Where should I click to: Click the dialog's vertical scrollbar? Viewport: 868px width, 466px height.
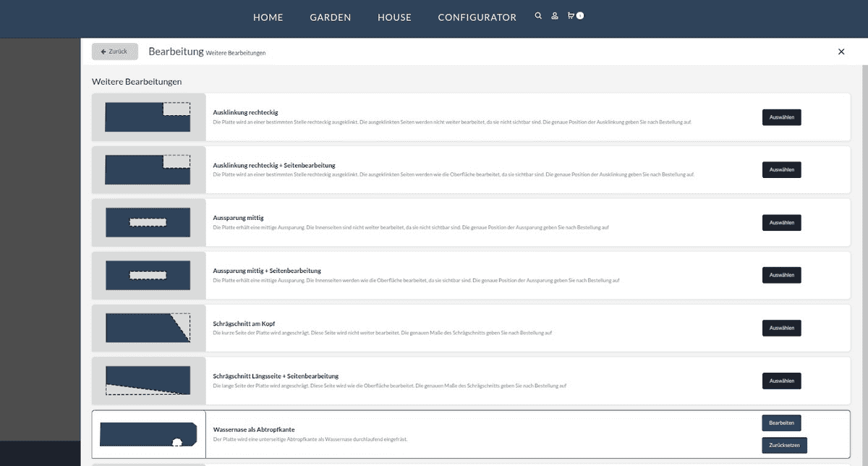pyautogui.click(x=864, y=217)
